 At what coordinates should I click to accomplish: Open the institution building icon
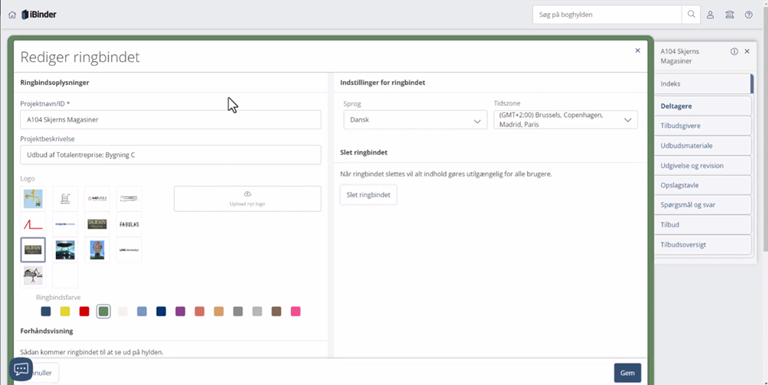pos(729,15)
